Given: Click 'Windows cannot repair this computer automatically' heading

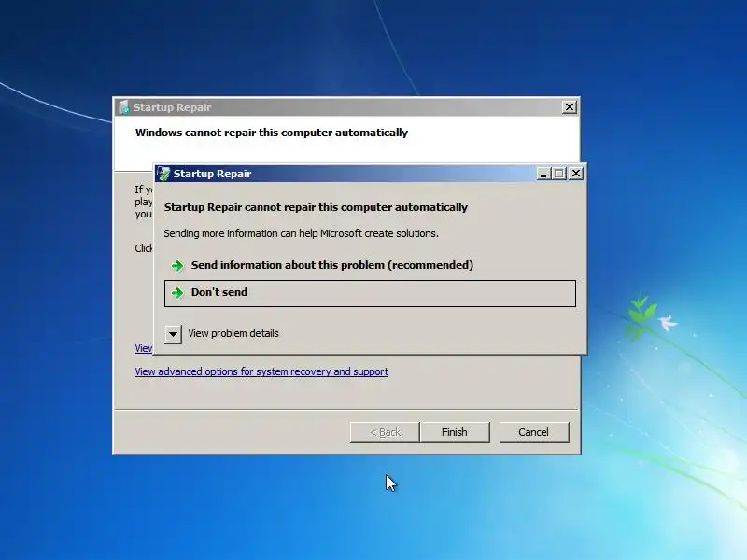Looking at the screenshot, I should (272, 133).
